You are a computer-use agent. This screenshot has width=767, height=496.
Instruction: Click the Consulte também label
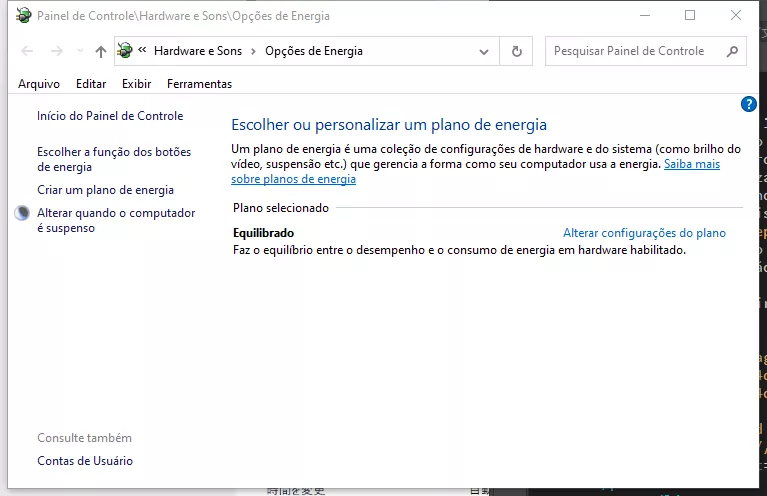(84, 438)
